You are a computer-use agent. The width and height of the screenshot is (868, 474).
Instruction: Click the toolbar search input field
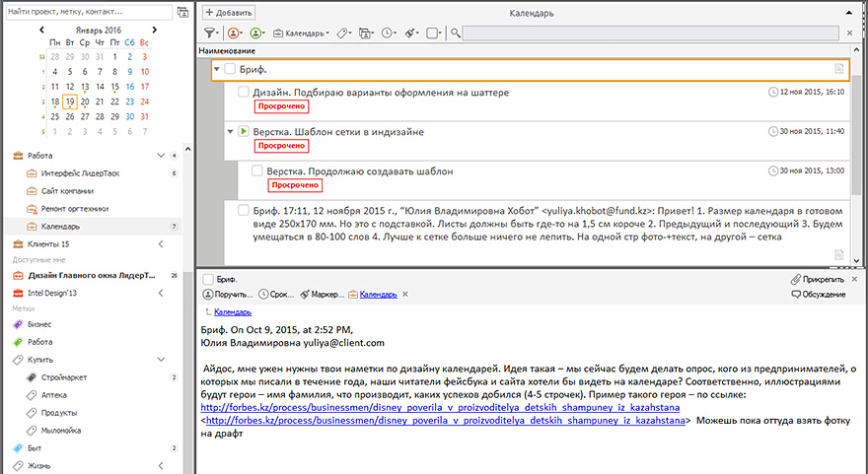652,34
